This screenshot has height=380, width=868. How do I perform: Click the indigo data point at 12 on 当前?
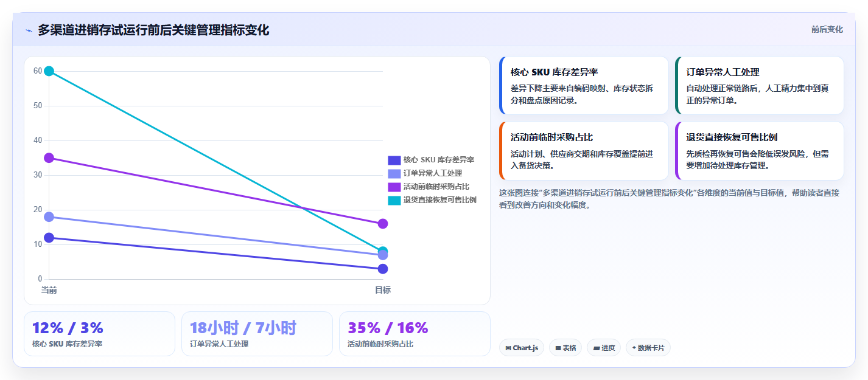click(49, 238)
